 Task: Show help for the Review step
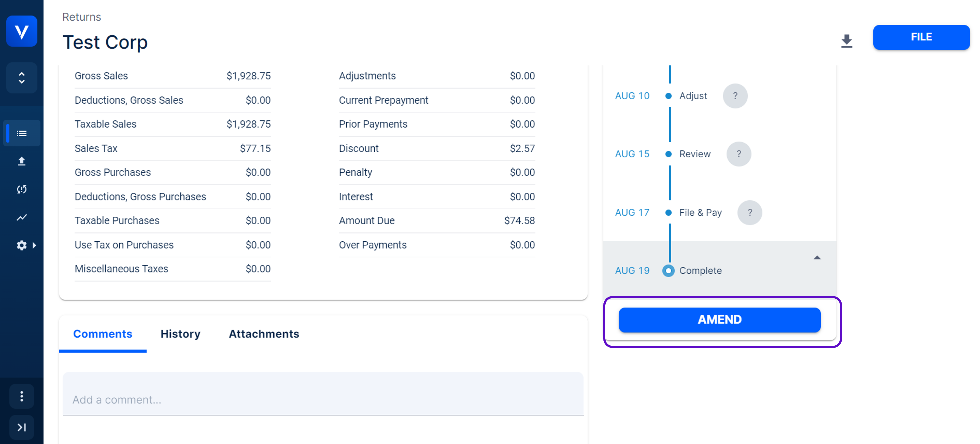click(738, 154)
